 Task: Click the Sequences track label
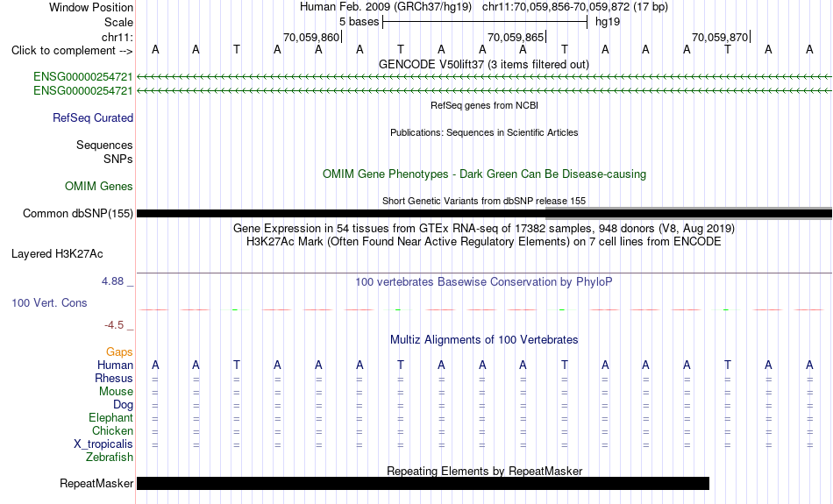point(104,145)
